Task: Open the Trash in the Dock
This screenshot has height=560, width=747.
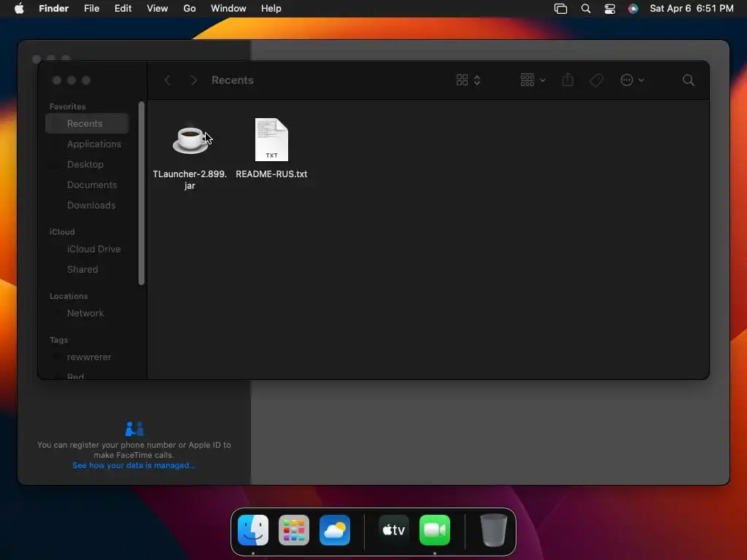Action: [x=494, y=530]
